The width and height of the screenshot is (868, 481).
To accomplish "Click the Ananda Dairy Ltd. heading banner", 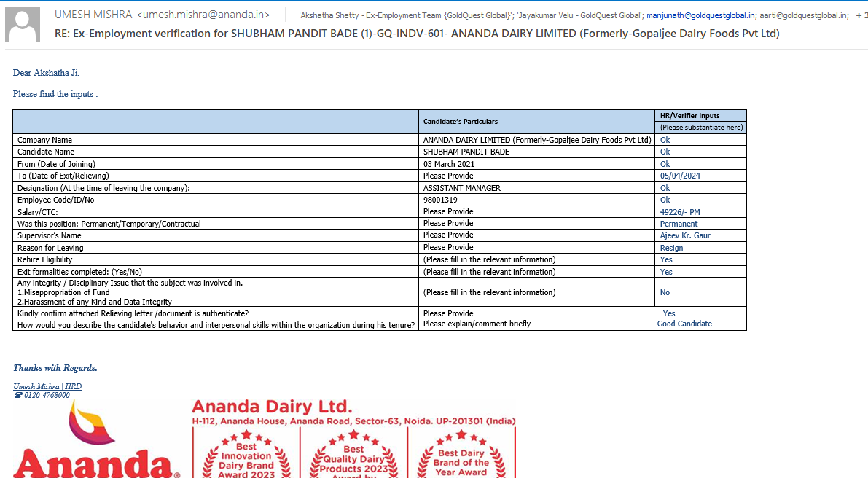I will pos(272,407).
